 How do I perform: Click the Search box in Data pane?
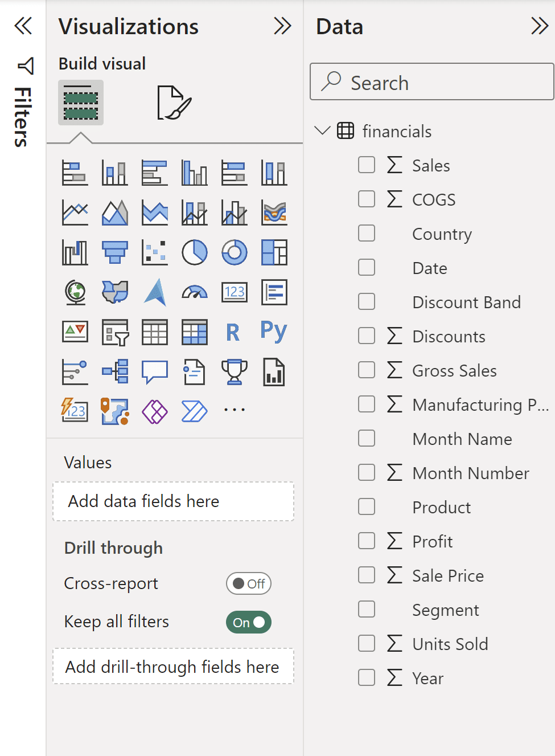[431, 82]
